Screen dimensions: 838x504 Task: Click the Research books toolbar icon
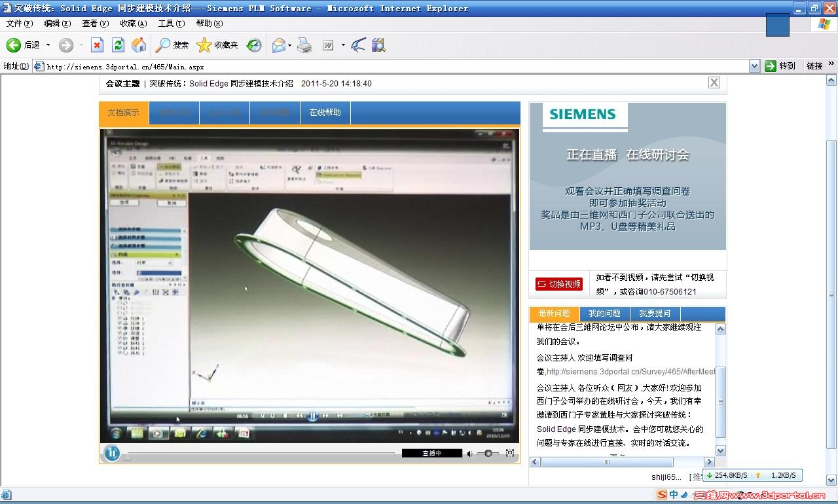378,45
